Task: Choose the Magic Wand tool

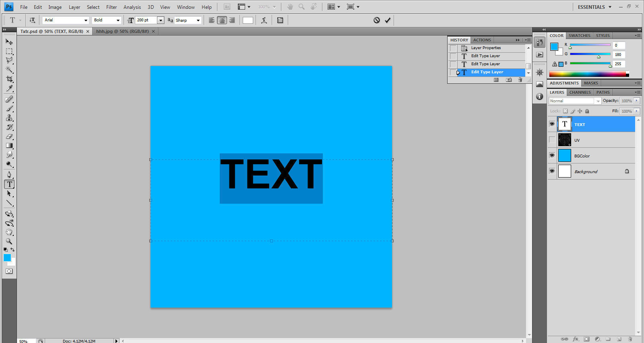Action: pyautogui.click(x=9, y=70)
